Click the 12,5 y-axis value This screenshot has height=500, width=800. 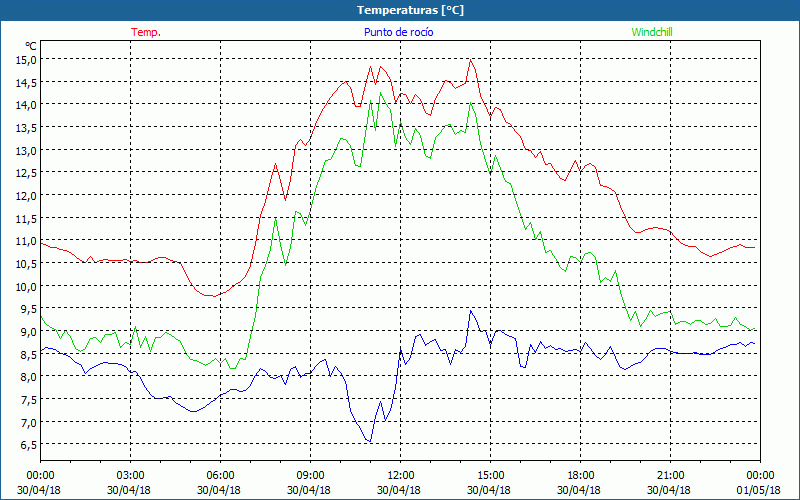coord(26,172)
